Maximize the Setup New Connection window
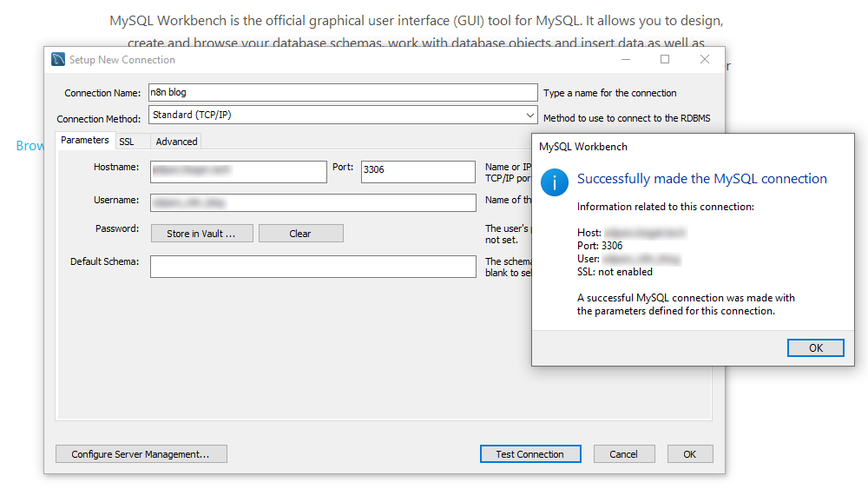Image resolution: width=868 pixels, height=489 pixels. click(x=665, y=60)
